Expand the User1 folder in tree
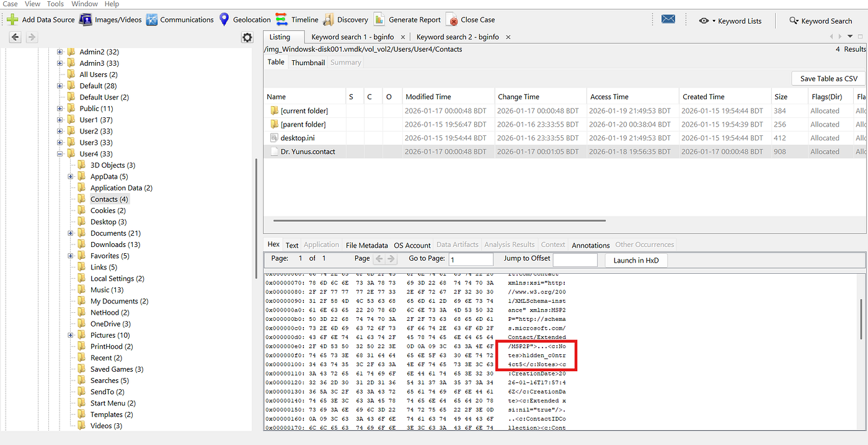 pos(60,120)
